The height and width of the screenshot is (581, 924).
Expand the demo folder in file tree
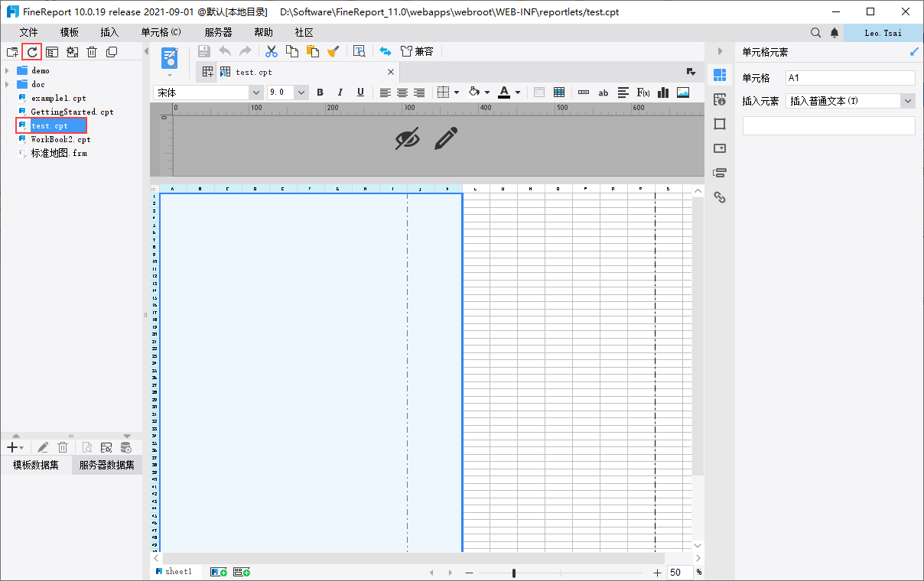point(8,70)
